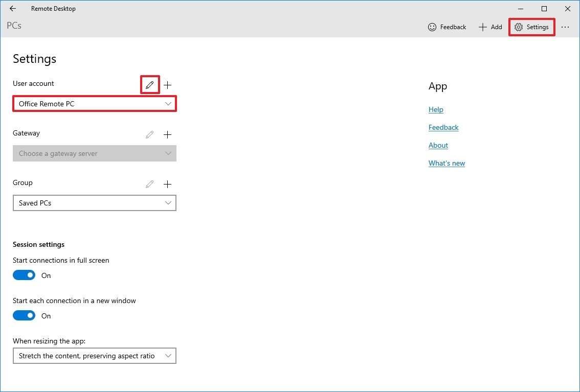Add a gateway server with plus icon
The width and height of the screenshot is (580, 392).
[167, 134]
